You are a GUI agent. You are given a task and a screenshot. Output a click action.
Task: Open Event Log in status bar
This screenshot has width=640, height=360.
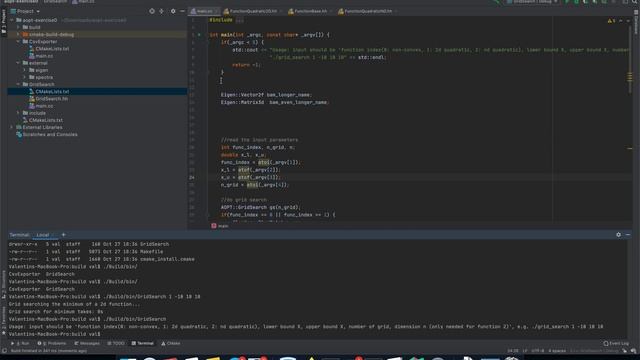616,343
